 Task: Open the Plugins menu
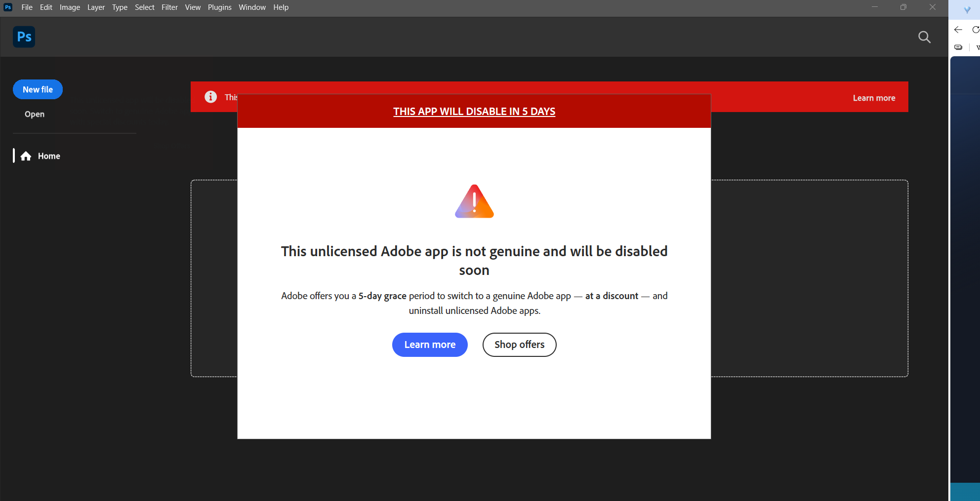pyautogui.click(x=219, y=7)
